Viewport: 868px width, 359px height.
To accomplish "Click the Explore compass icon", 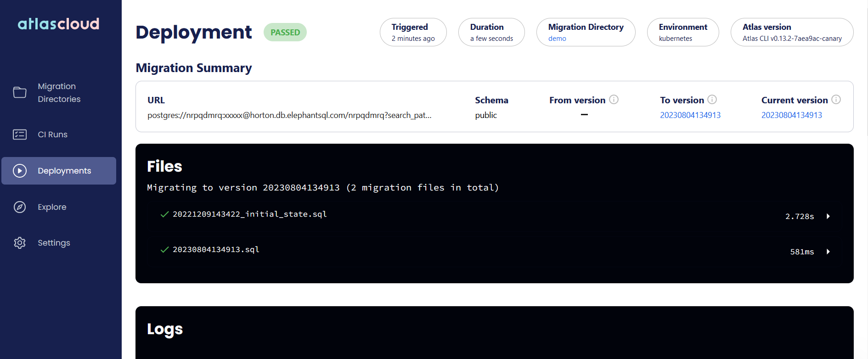I will [x=20, y=207].
